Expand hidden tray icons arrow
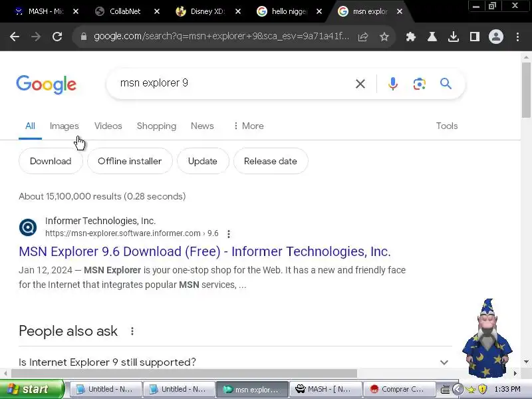 pyautogui.click(x=458, y=389)
